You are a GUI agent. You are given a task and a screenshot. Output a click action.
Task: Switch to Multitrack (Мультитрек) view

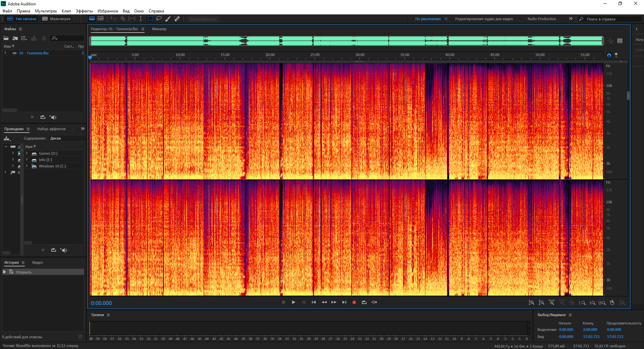[x=56, y=19]
